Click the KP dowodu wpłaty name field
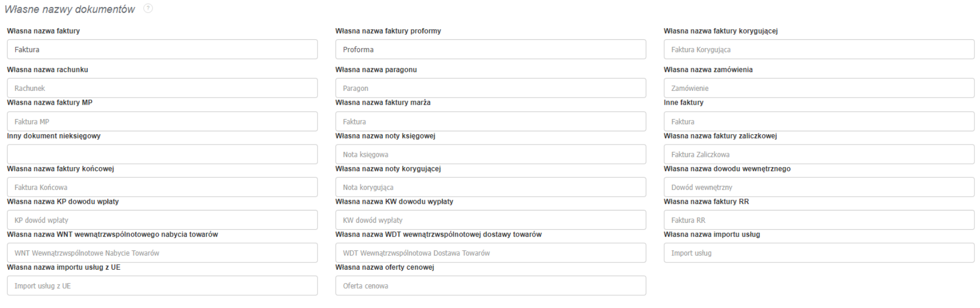Viewport: 980px width, 308px height. (162, 220)
